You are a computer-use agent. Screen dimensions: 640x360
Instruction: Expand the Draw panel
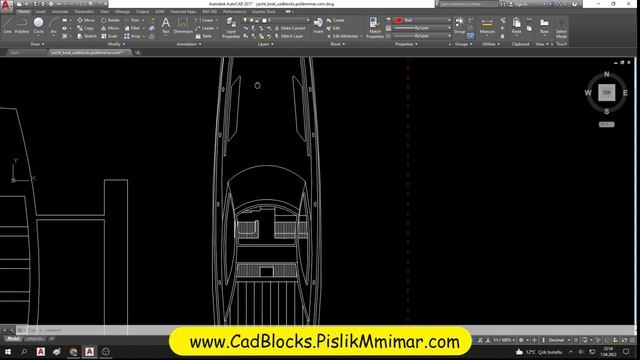(37, 44)
